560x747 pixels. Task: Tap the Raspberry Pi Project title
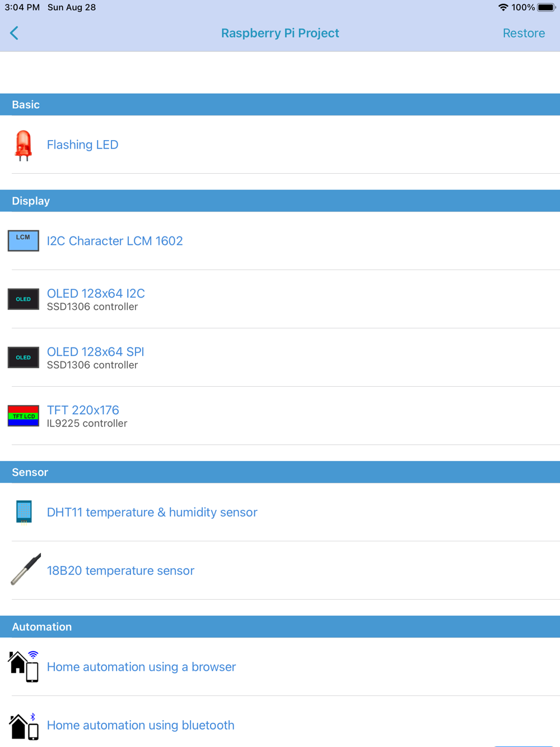tap(280, 33)
